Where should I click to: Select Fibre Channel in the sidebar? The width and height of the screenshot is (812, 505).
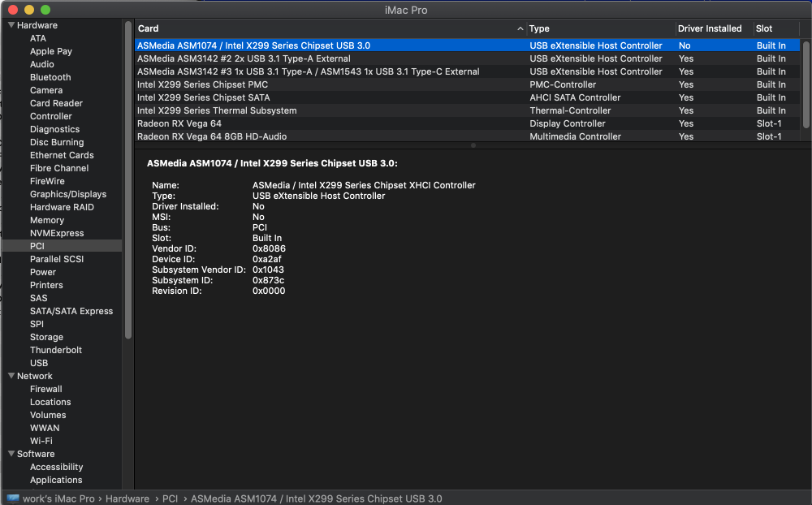click(59, 168)
